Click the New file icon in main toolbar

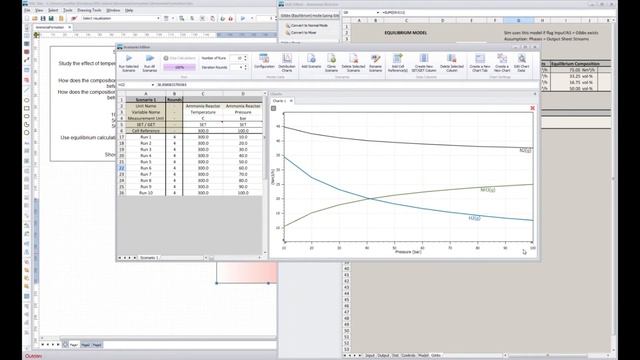(x=27, y=18)
